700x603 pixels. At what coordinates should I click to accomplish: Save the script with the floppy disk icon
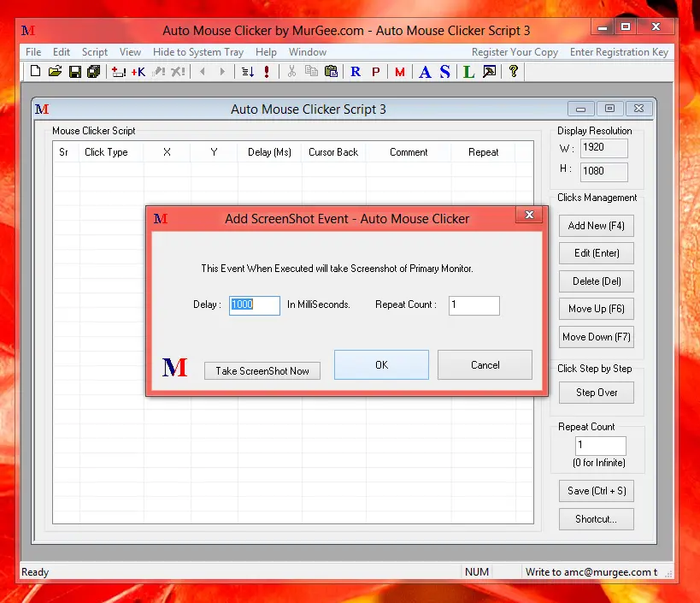(x=74, y=72)
